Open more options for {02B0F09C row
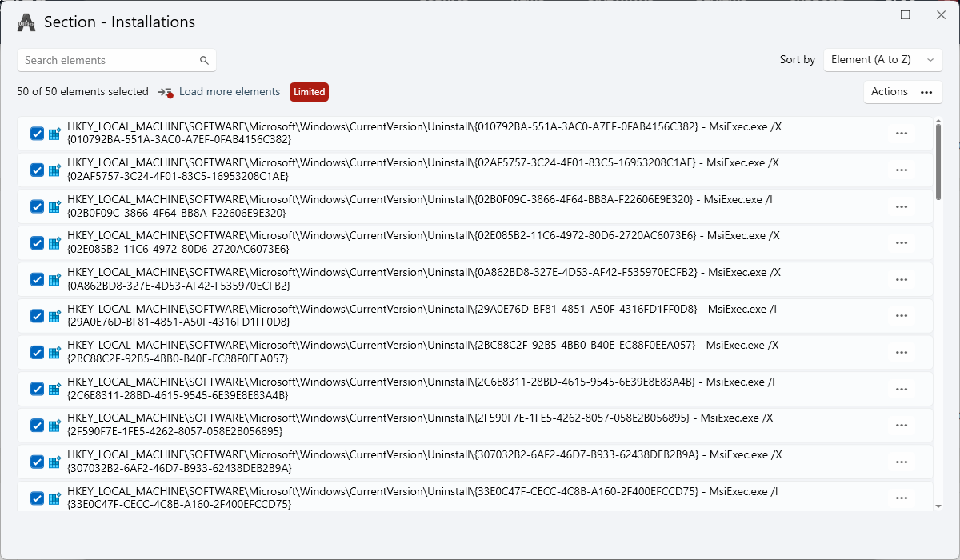The image size is (960, 560). click(902, 206)
